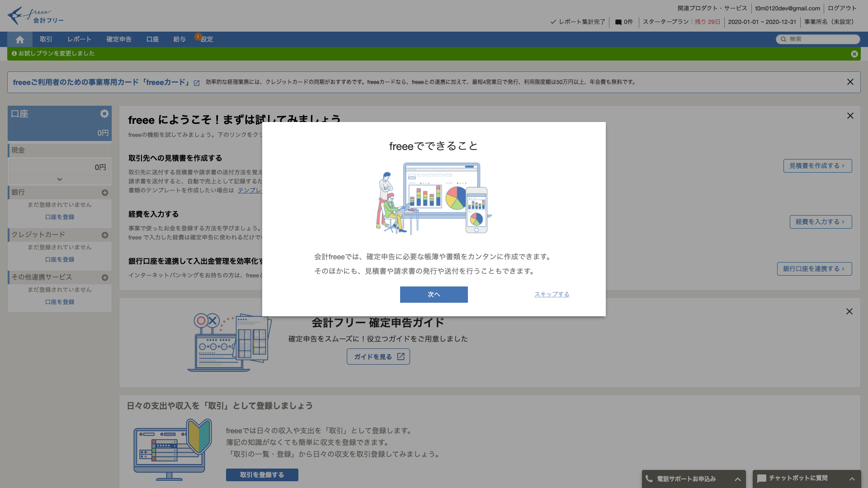The width and height of the screenshot is (868, 488).
Task: Click the dashboard illustration in the dialog
Action: (434, 198)
